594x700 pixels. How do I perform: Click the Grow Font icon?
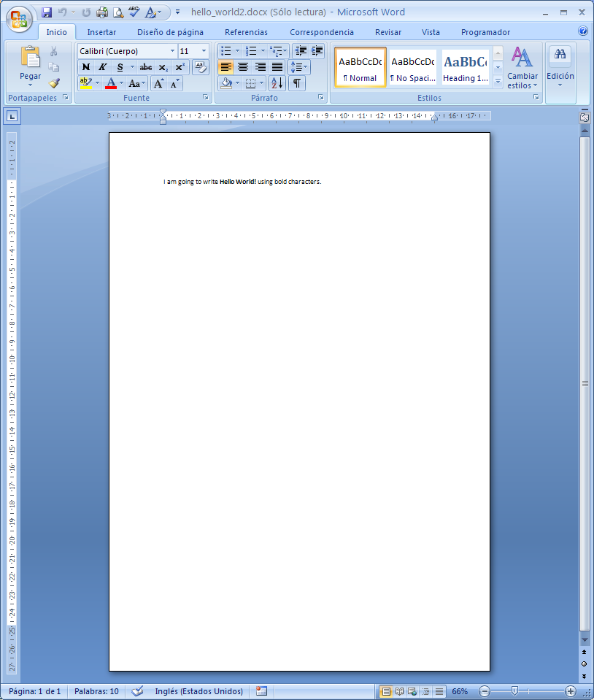click(158, 83)
